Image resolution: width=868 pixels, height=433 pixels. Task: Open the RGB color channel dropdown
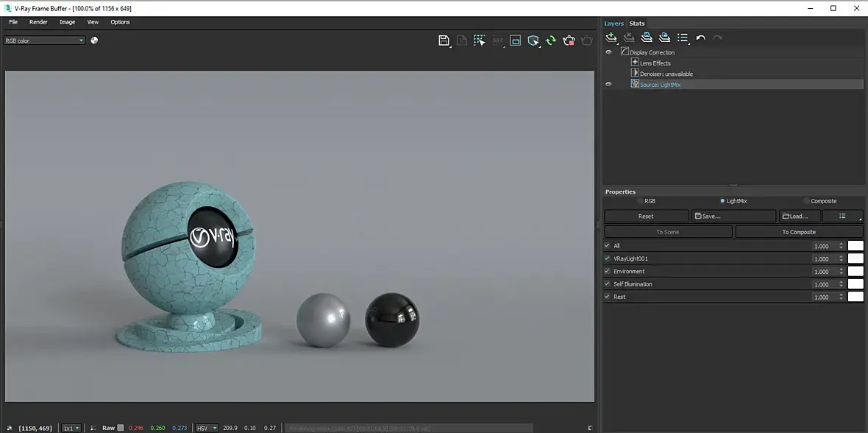coord(44,41)
